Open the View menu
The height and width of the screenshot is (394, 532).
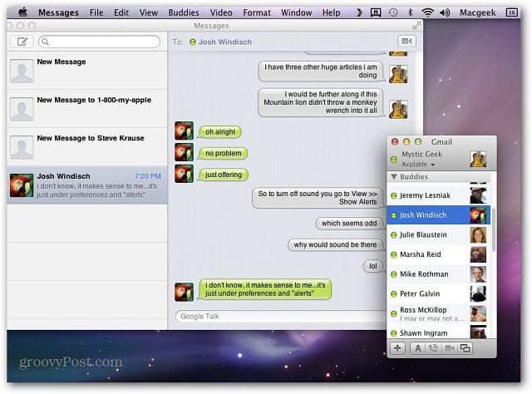coord(149,12)
